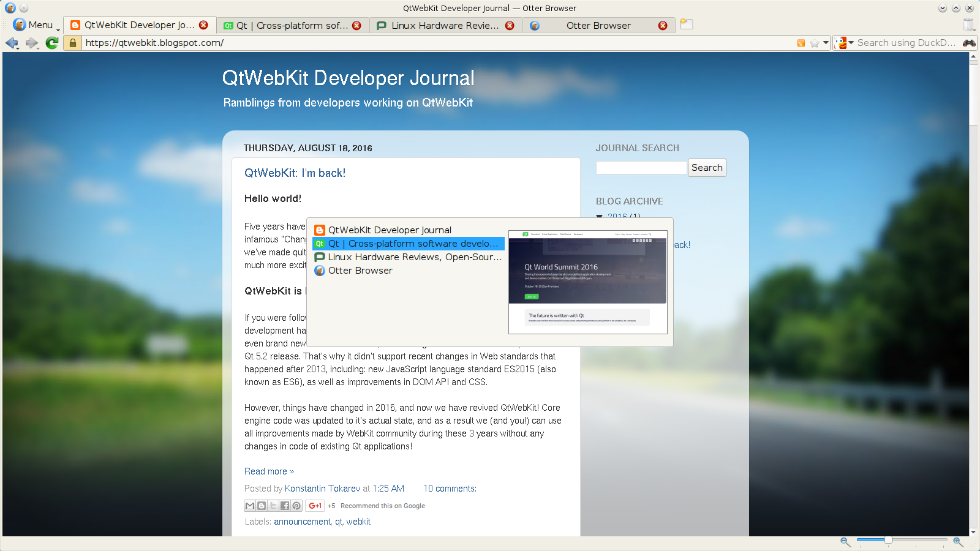Click the zoom out magnifier in status bar
The width and height of the screenshot is (980, 551).
coord(845,542)
